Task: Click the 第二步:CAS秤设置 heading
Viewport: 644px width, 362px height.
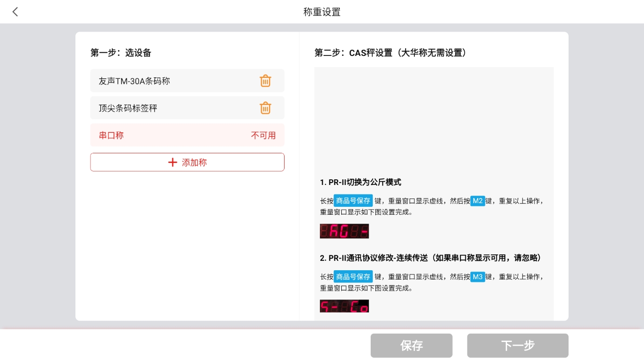Action: tap(390, 53)
